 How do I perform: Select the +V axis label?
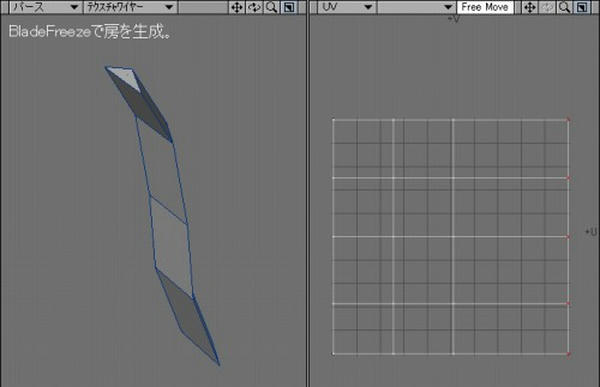454,18
